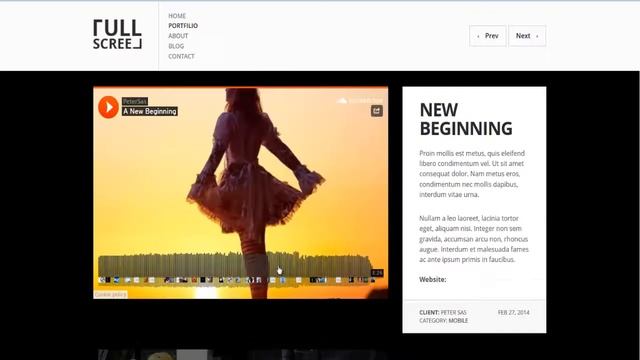Navigate to the Blog menu item
640x360 pixels.
pyautogui.click(x=176, y=46)
